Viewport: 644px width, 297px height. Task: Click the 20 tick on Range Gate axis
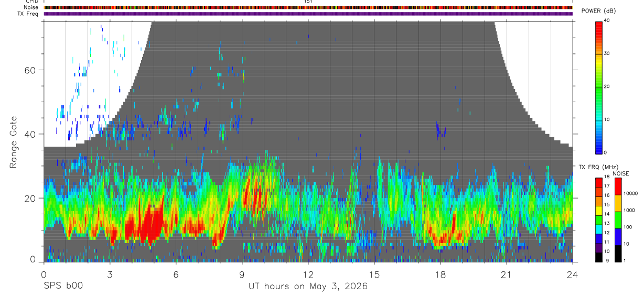[31, 199]
